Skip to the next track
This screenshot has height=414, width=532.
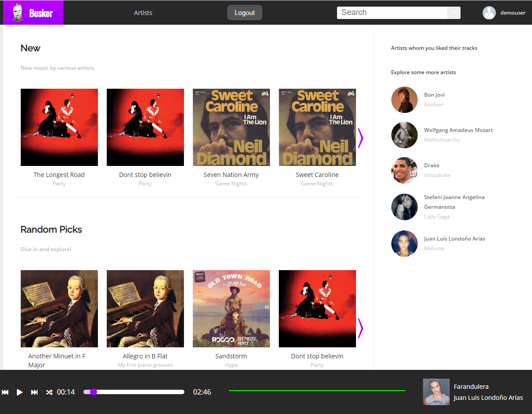coord(34,392)
